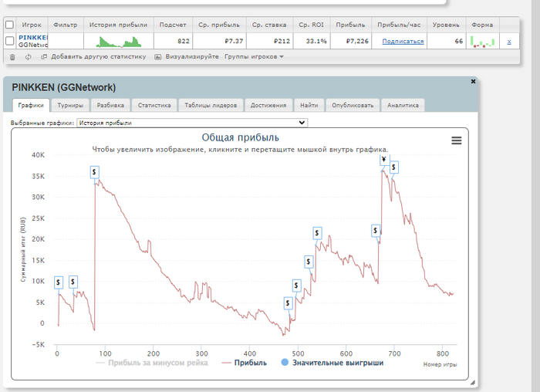The image size is (540, 392).
Task: Click the $ marker near 15K at game 520
Action: pyautogui.click(x=309, y=262)
